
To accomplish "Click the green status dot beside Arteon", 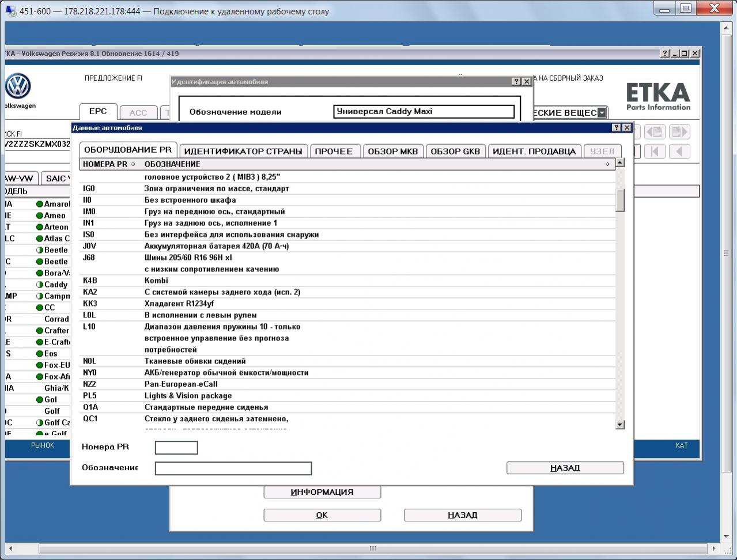I will (40, 227).
